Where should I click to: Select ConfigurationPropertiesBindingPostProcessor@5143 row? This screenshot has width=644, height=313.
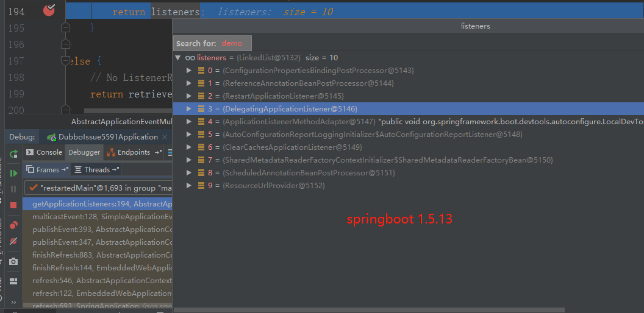pos(408,71)
